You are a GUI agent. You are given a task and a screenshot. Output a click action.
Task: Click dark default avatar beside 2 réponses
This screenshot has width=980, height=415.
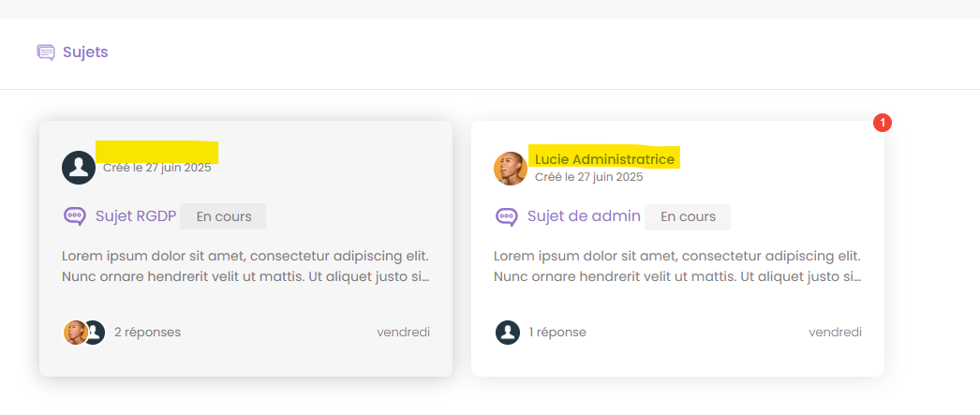(x=95, y=332)
